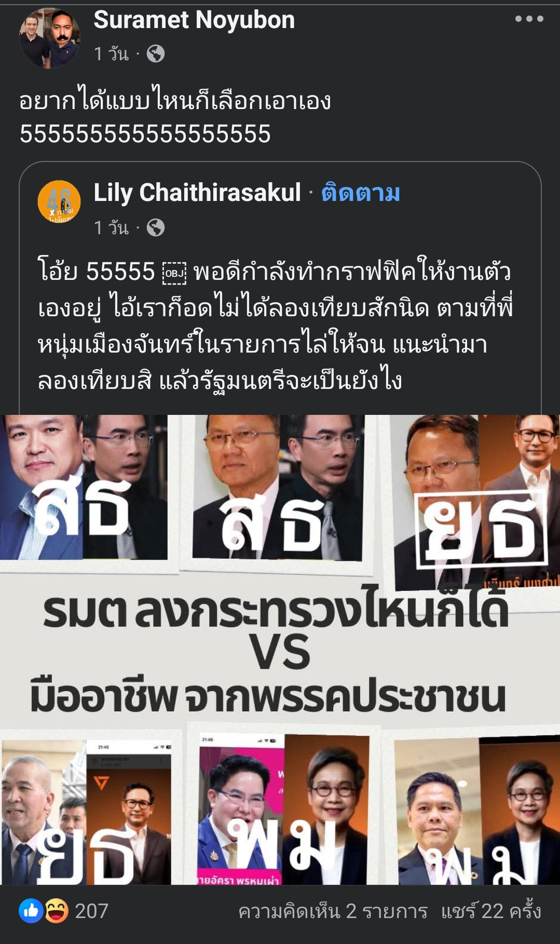Open the three-dot post options menu
560x944 pixels.
coord(529,19)
